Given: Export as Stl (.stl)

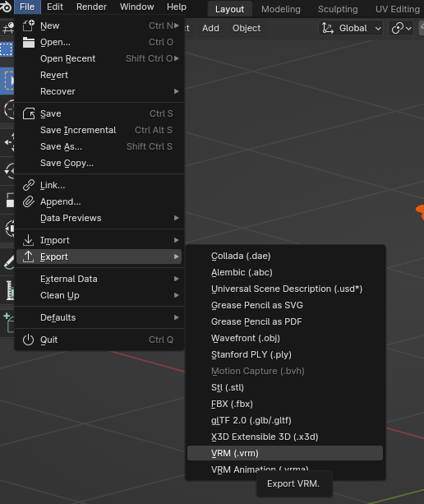Looking at the screenshot, I should point(285,387).
